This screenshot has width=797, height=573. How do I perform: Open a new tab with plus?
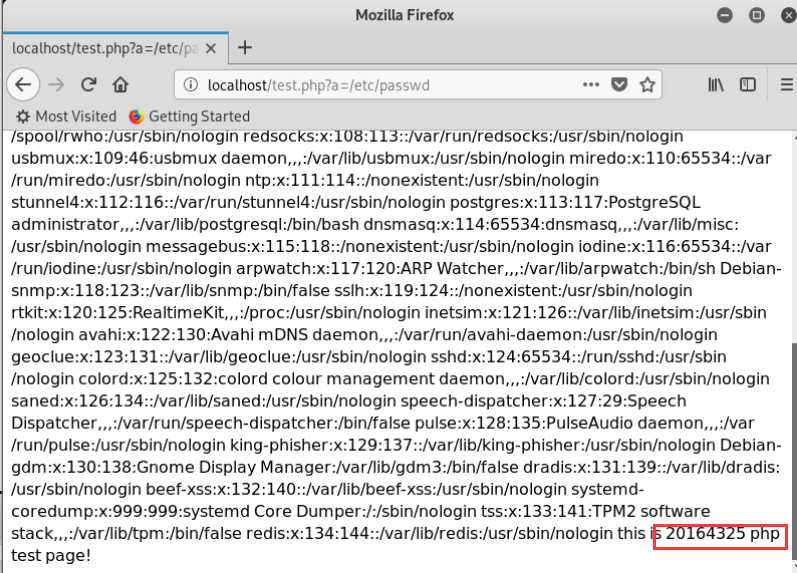(244, 48)
